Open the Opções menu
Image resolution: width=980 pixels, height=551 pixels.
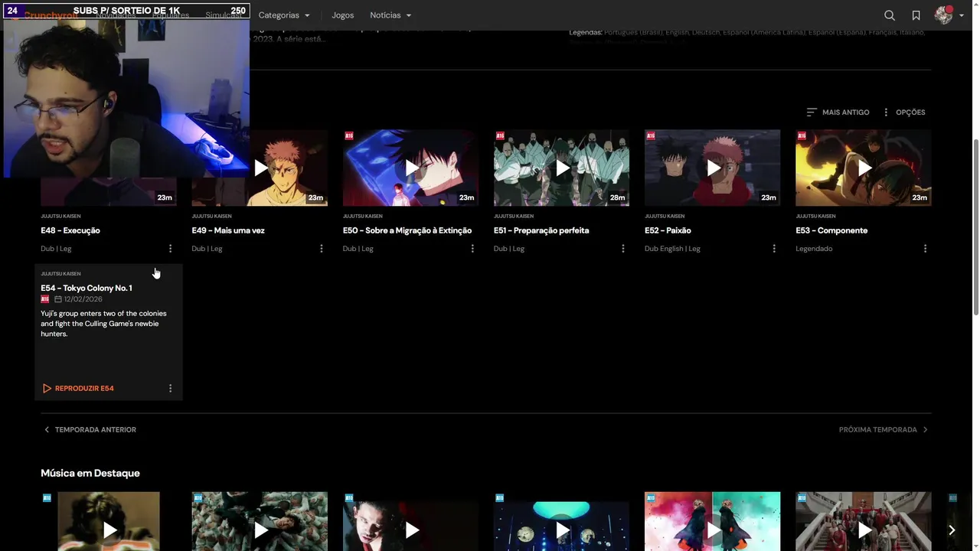[x=903, y=112]
